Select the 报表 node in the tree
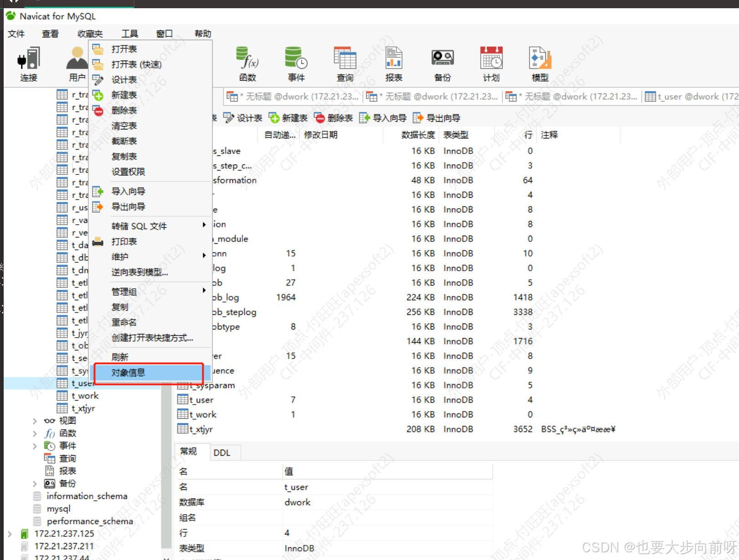 [67, 471]
